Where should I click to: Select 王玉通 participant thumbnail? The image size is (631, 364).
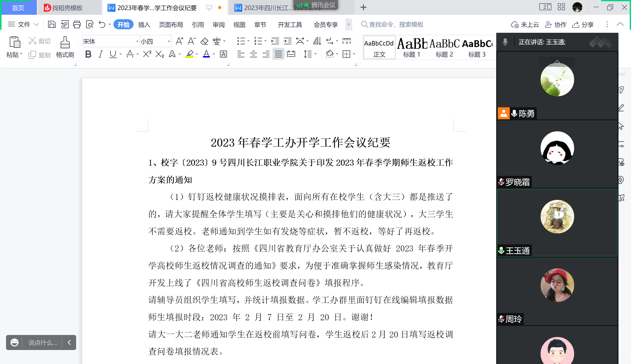click(x=557, y=223)
